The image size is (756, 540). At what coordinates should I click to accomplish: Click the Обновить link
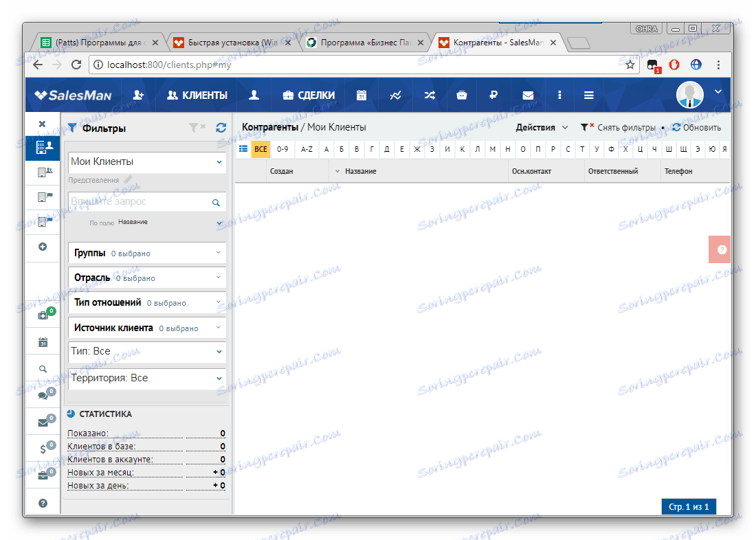[697, 128]
